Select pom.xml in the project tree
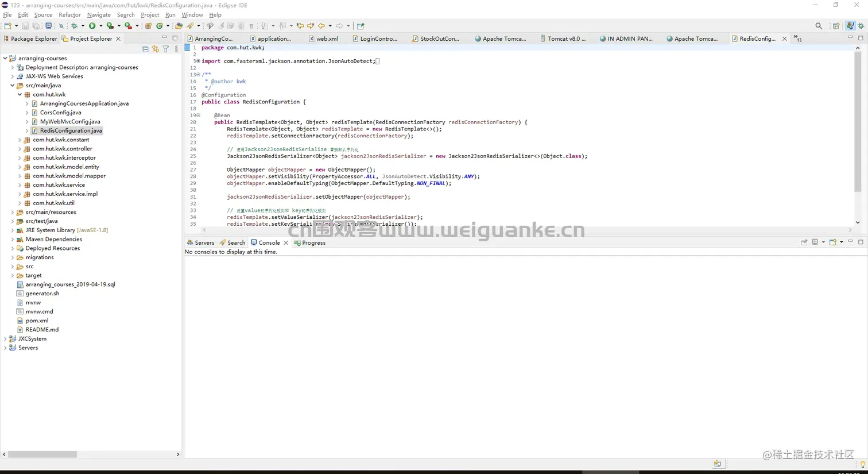868x474 pixels. pos(37,321)
